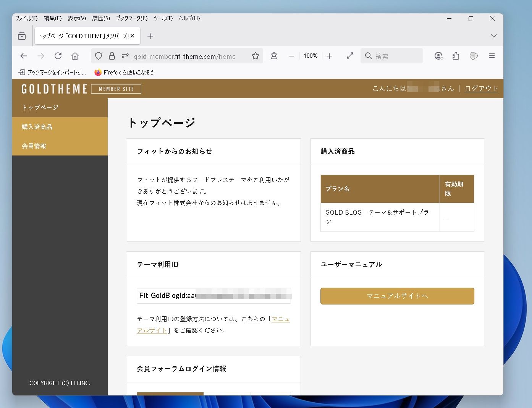Click the マニュアルサイトへ button
The height and width of the screenshot is (408, 532).
click(397, 296)
